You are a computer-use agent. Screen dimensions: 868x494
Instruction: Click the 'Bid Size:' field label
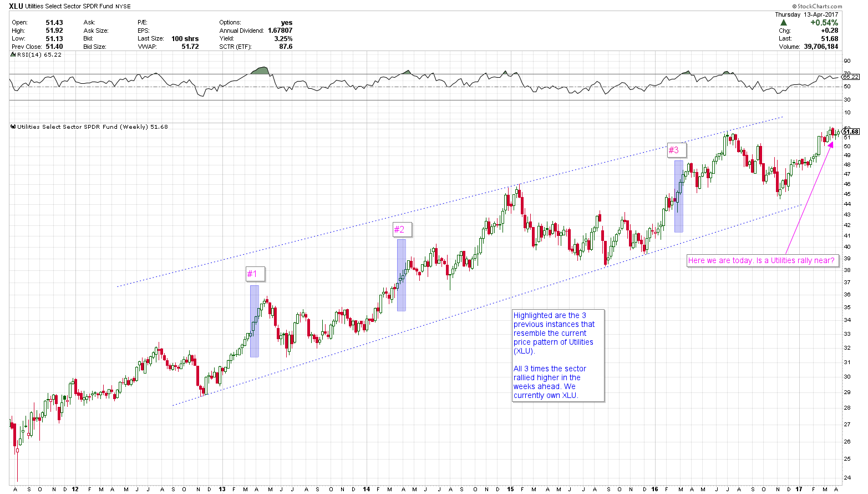pyautogui.click(x=95, y=47)
